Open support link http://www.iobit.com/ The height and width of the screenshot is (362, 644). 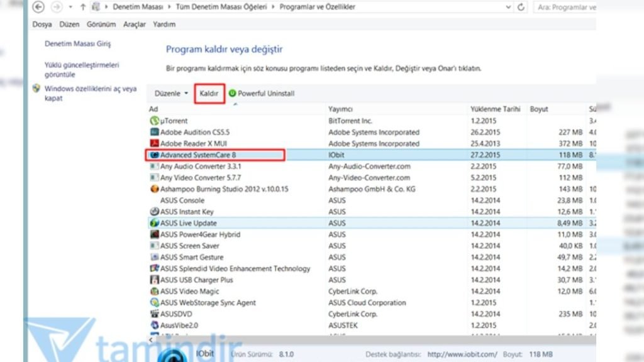[x=462, y=354]
